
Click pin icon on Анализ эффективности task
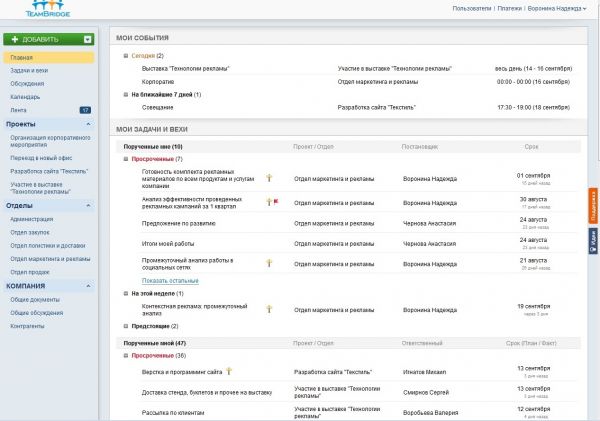269,201
